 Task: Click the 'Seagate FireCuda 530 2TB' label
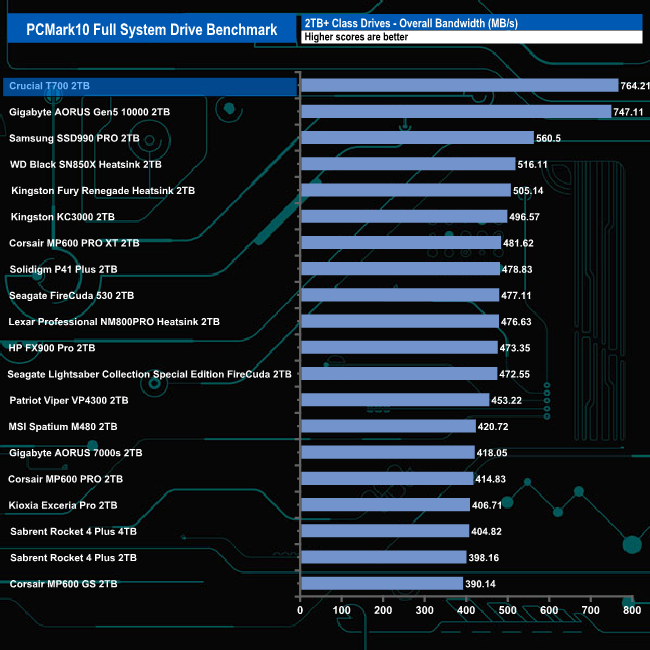point(71,296)
